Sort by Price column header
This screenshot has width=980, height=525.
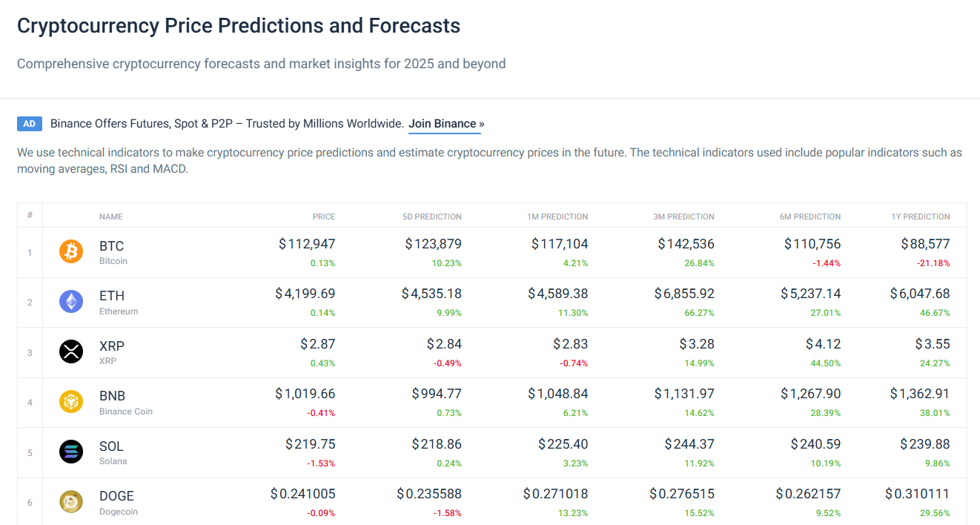pyautogui.click(x=324, y=217)
